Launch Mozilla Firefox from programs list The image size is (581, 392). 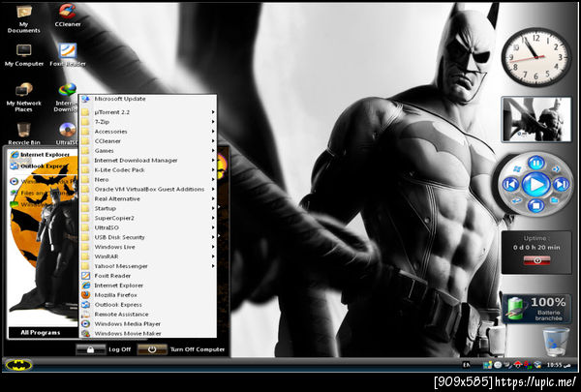pyautogui.click(x=148, y=295)
